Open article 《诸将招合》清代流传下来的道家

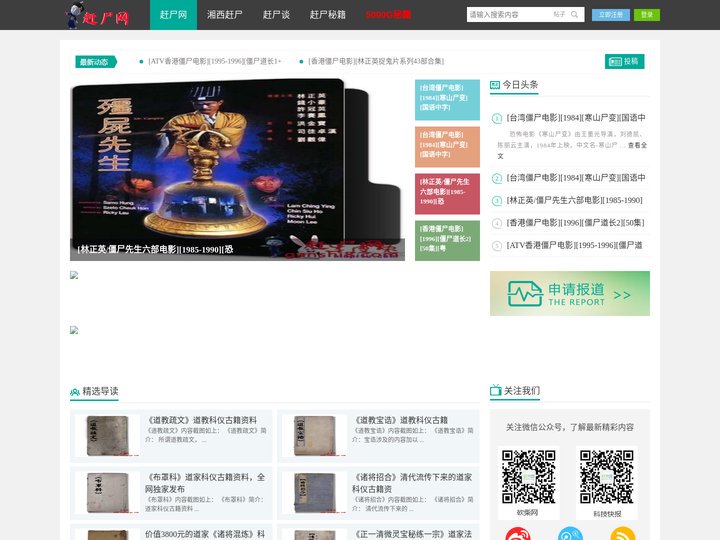tap(412, 483)
